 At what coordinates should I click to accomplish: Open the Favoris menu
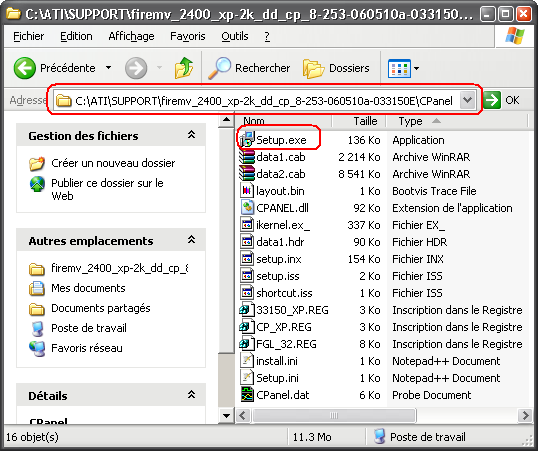pos(188,36)
